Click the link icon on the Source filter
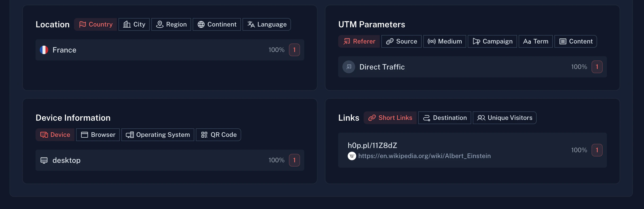This screenshot has height=209, width=644. (x=389, y=41)
